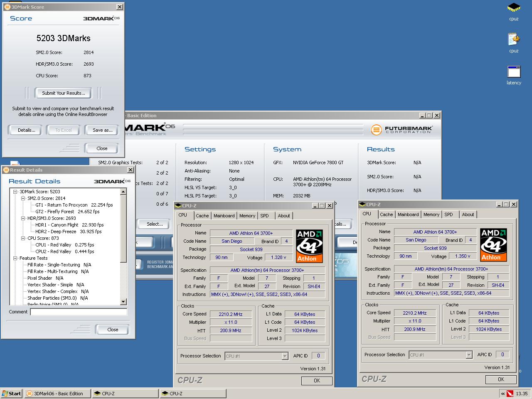Collapse the HDR/SM3.0 Score: 2693 tree node
Viewport: 532px width, 399px height.
(23, 218)
